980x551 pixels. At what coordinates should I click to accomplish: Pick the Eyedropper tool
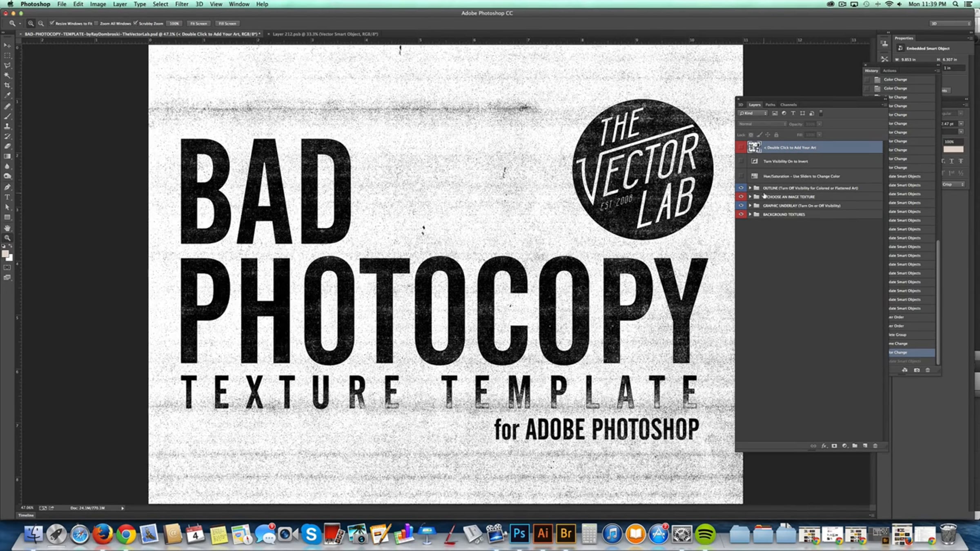(x=7, y=96)
